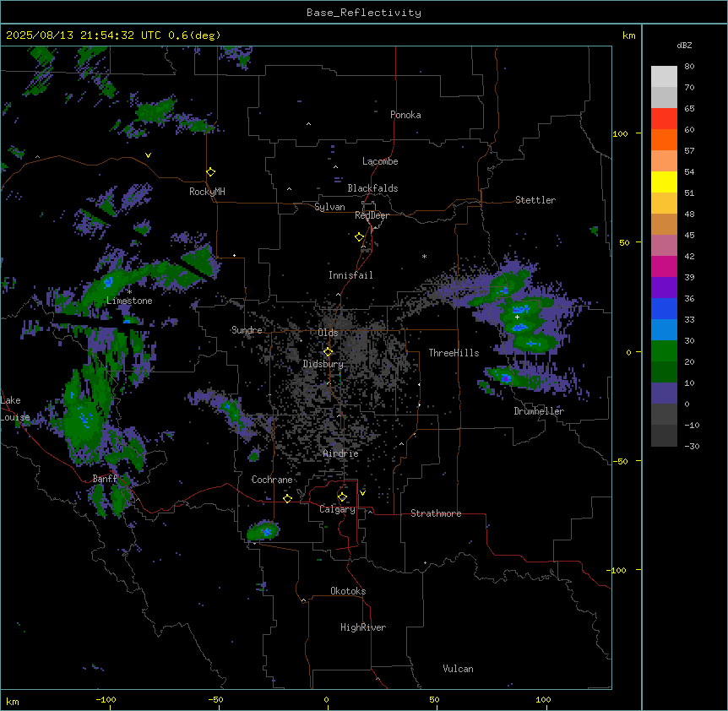Choose the dark green 10-20 dBZ legend swatch
The height and width of the screenshot is (711, 728).
coord(664,372)
